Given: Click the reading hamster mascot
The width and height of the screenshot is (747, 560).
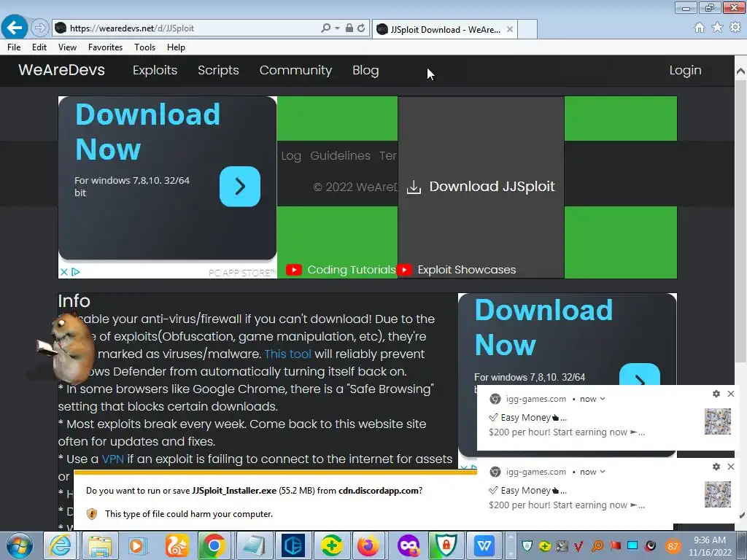Looking at the screenshot, I should [66, 348].
